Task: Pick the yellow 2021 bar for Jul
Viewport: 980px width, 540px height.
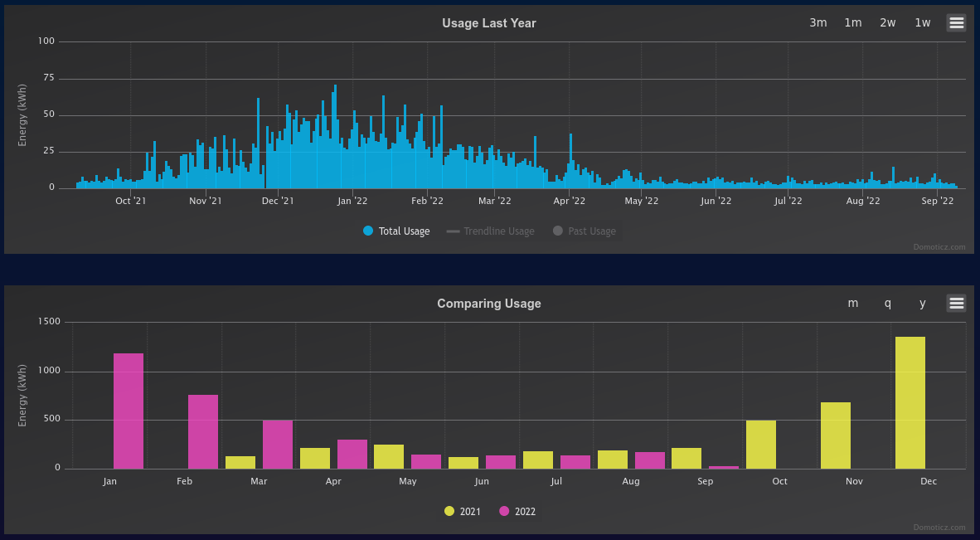Action: 538,460
